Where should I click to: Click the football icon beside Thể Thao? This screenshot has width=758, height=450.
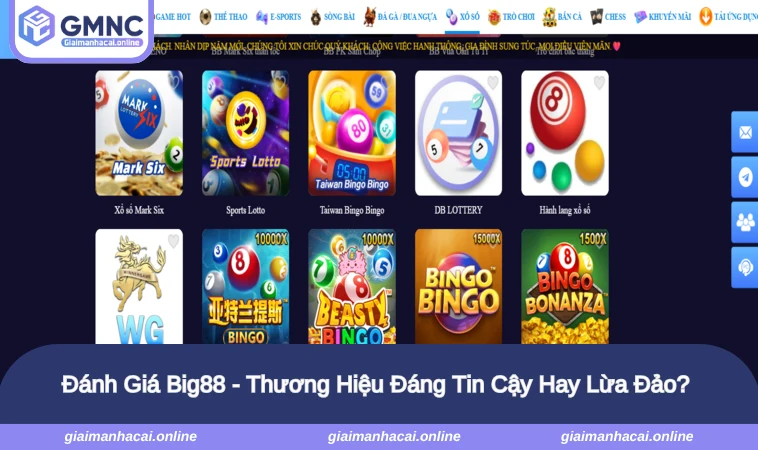205,16
